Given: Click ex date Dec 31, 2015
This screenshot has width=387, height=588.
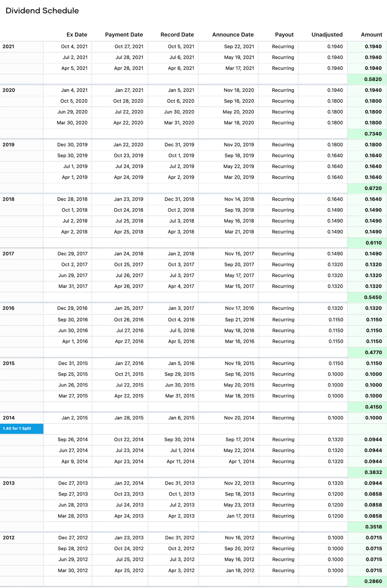Looking at the screenshot, I should click(73, 363).
